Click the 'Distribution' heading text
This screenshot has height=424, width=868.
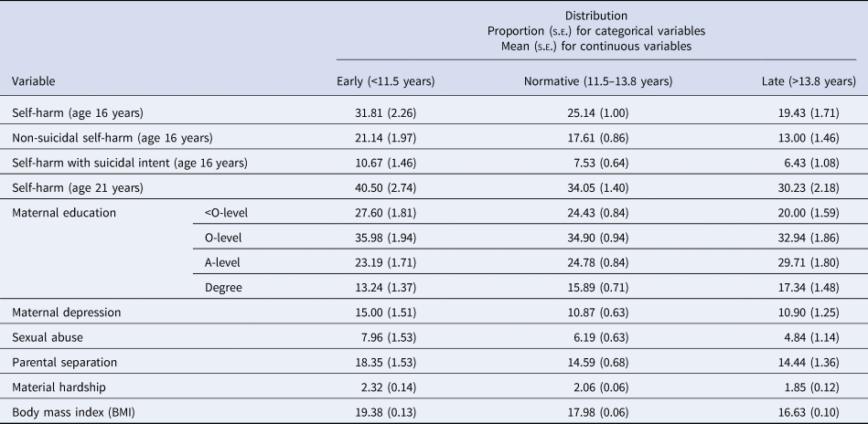[595, 16]
